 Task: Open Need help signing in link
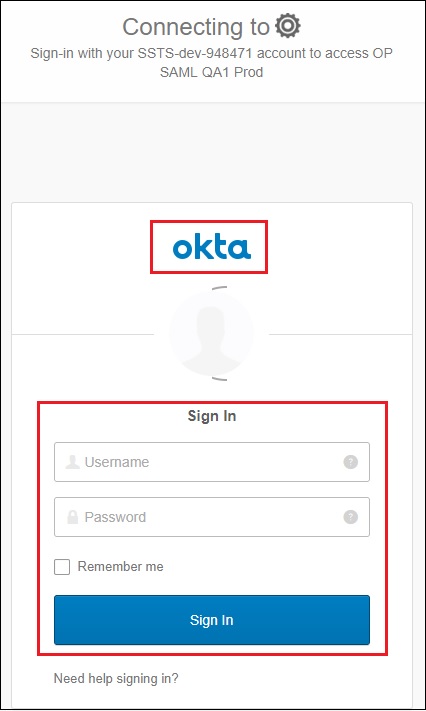pyautogui.click(x=116, y=678)
